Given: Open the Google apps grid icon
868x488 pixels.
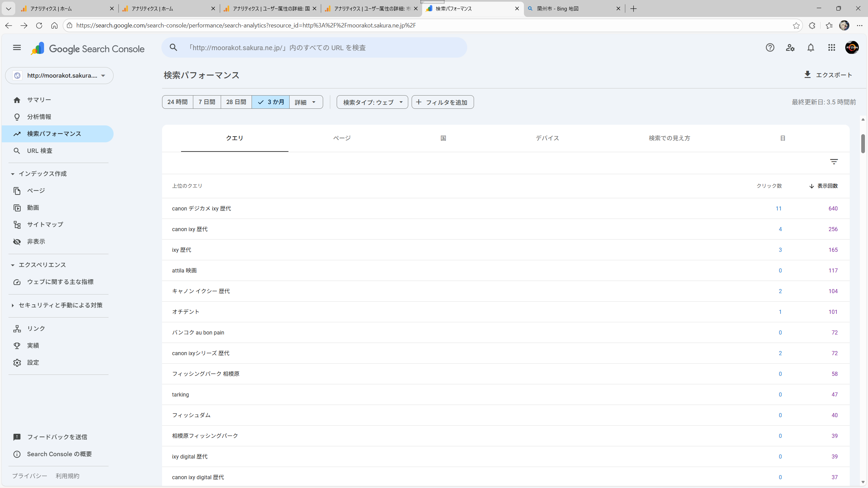Looking at the screenshot, I should (831, 48).
